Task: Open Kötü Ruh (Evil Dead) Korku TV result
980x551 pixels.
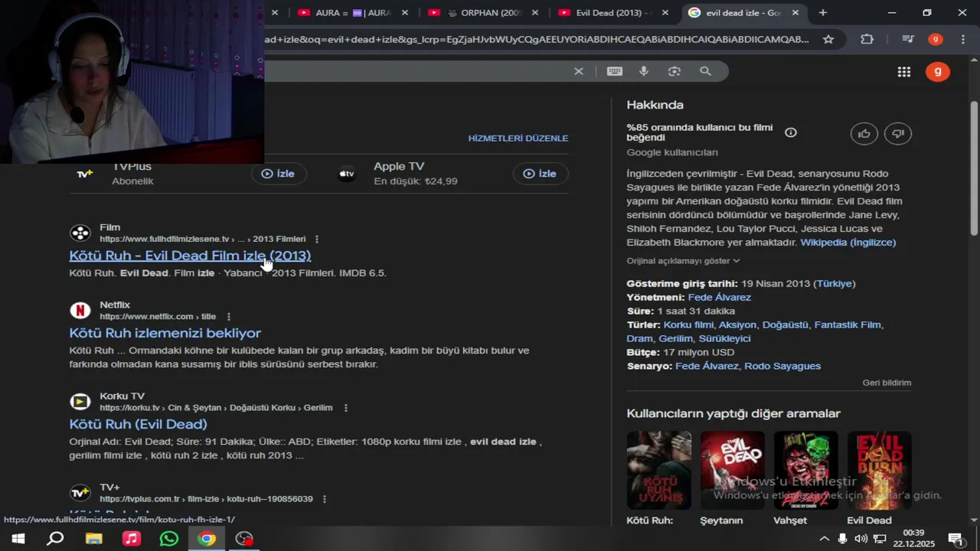Action: pos(138,424)
